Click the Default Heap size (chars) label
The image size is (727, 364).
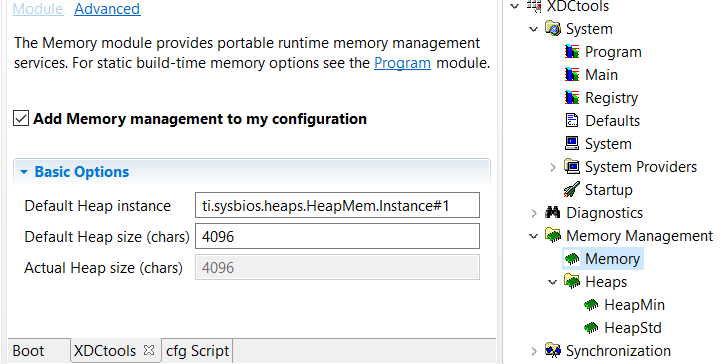pyautogui.click(x=107, y=237)
